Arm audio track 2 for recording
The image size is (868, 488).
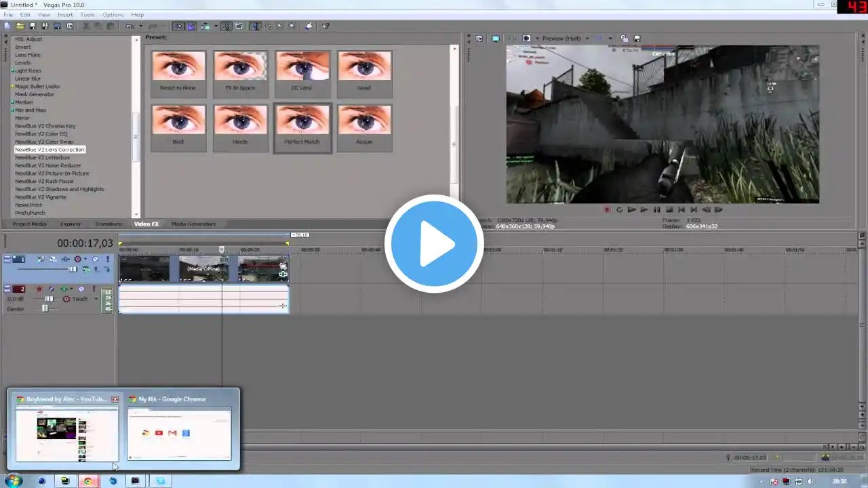point(39,289)
